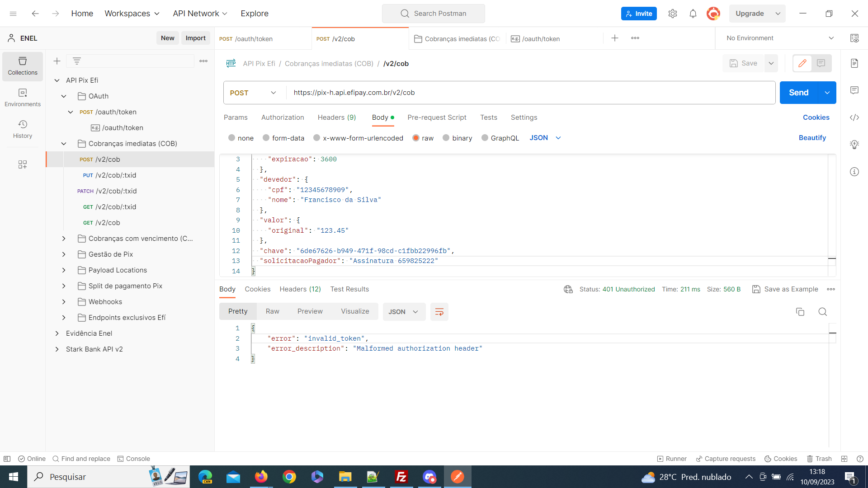This screenshot has height=488, width=868.
Task: Switch to the Headers tab in request
Action: click(336, 117)
